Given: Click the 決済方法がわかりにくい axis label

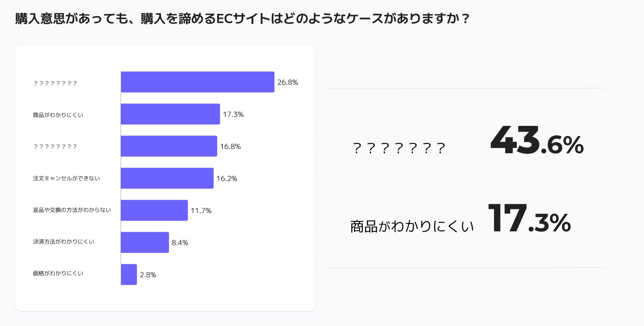Looking at the screenshot, I should (63, 241).
